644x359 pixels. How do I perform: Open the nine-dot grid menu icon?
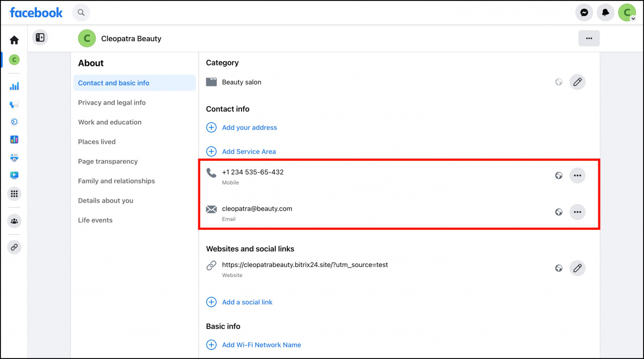pyautogui.click(x=14, y=194)
